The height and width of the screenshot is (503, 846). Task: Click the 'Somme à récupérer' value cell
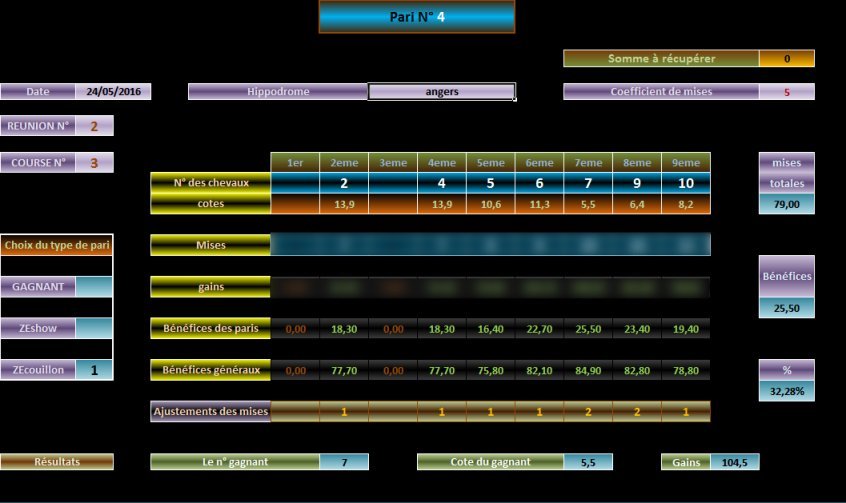[786, 59]
